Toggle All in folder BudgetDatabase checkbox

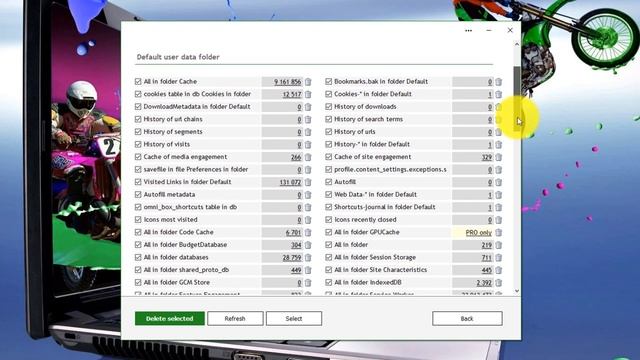138,245
